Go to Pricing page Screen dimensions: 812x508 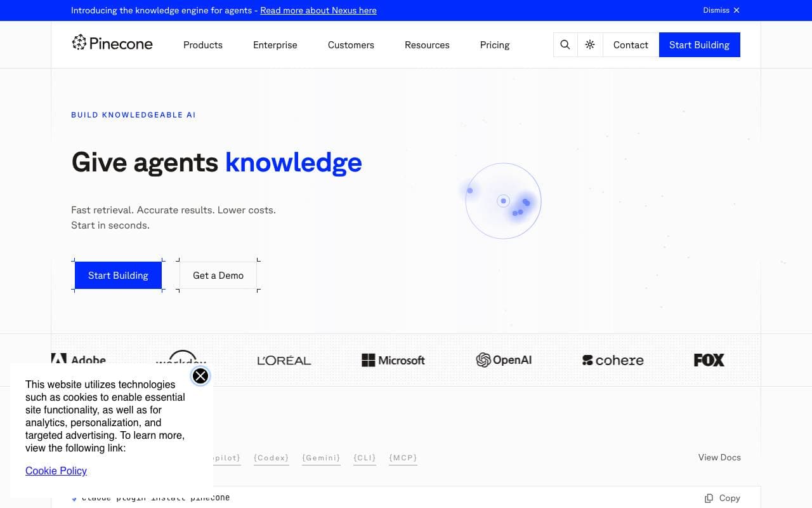pyautogui.click(x=495, y=45)
